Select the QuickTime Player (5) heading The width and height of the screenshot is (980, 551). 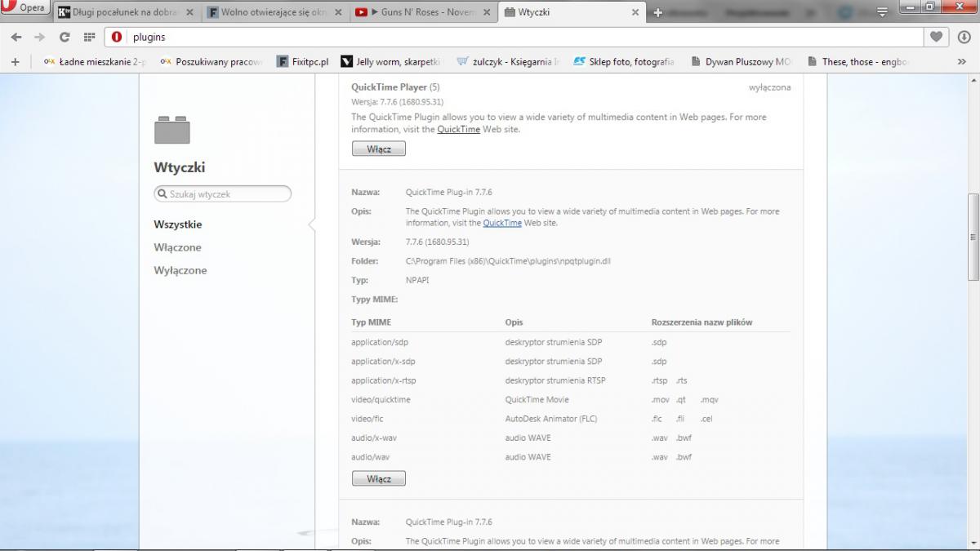coord(395,87)
